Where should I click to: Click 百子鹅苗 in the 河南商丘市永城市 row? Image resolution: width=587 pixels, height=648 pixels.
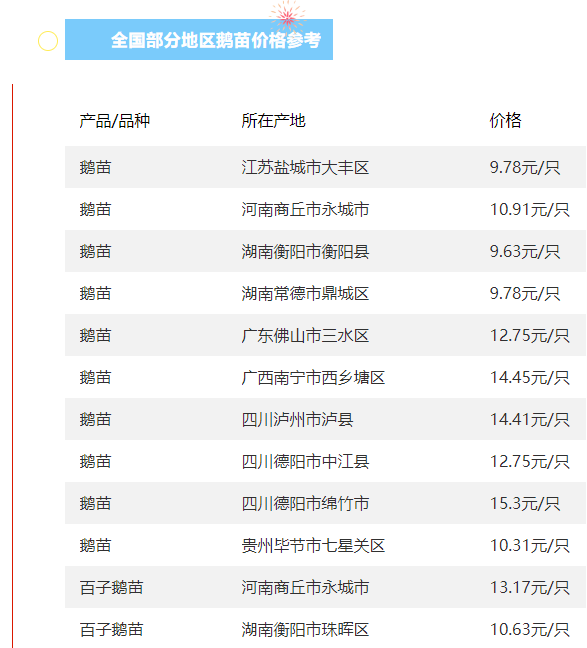[x=112, y=588]
